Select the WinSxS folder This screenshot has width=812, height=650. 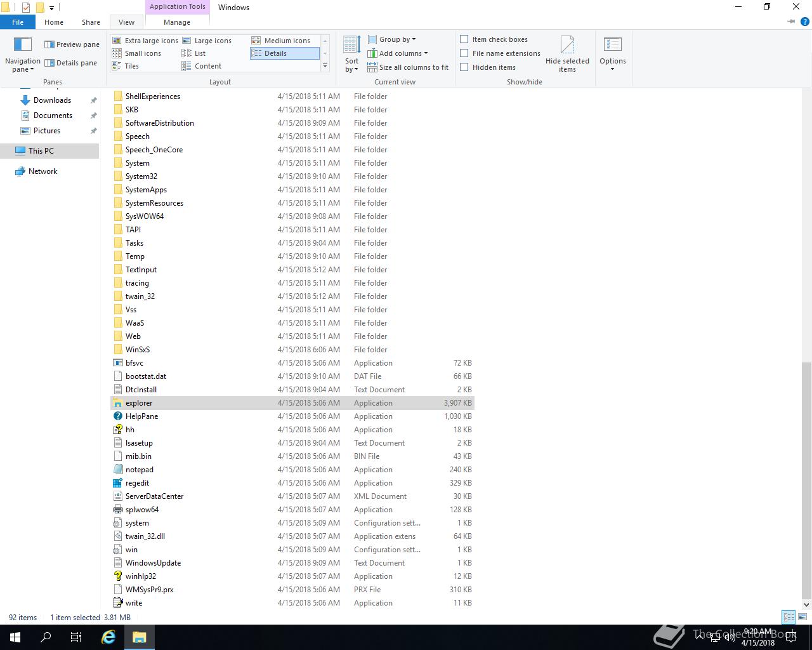[292, 350]
